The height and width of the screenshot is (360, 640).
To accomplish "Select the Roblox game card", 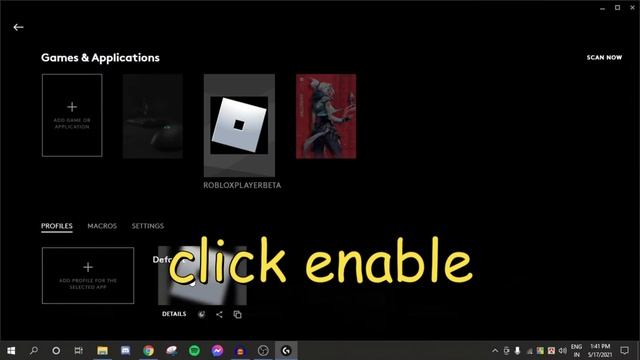I will coord(239,125).
